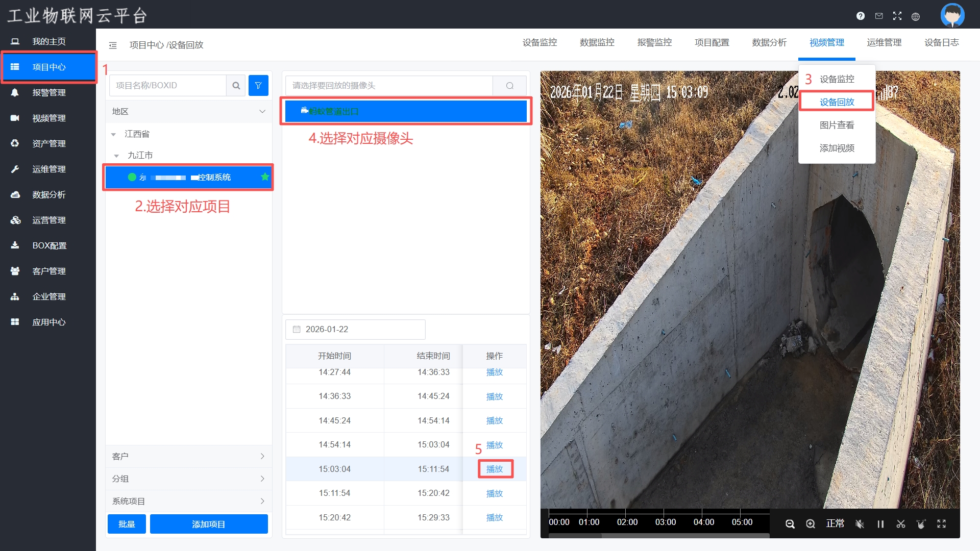980x551 pixels.
Task: Open the 数据监控 top tab
Action: (597, 43)
